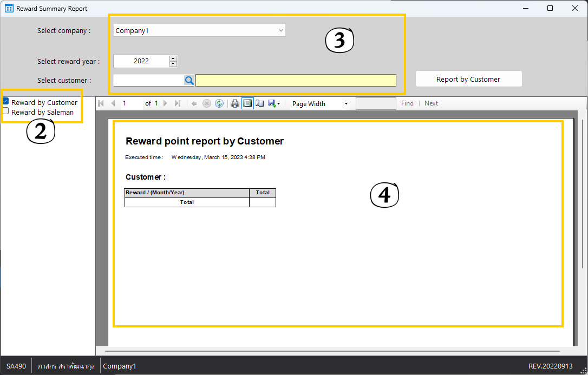This screenshot has height=375, width=588.
Task: Click the Refresh report icon
Action: click(219, 103)
